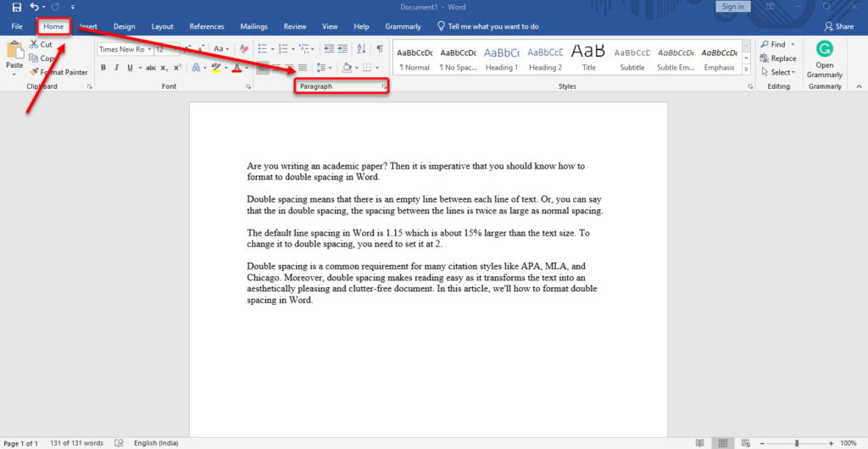Cut the selected text
Viewport: 868px width, 449px height.
(x=42, y=44)
